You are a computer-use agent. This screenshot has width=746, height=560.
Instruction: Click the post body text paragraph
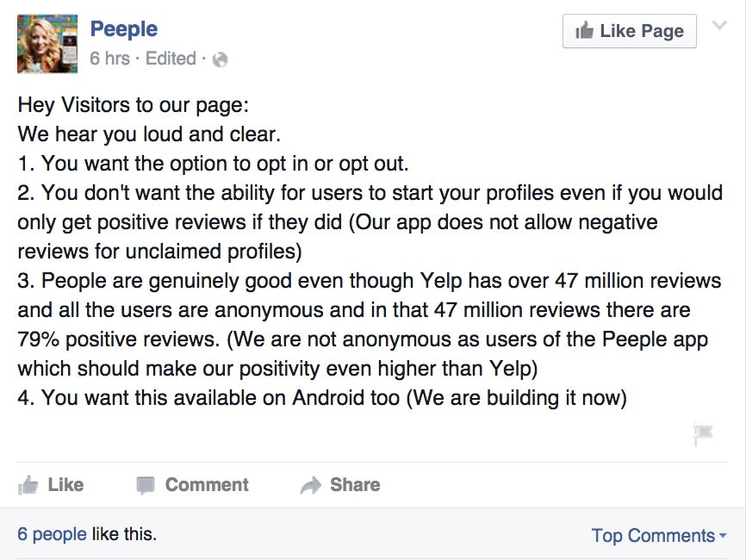pos(370,252)
